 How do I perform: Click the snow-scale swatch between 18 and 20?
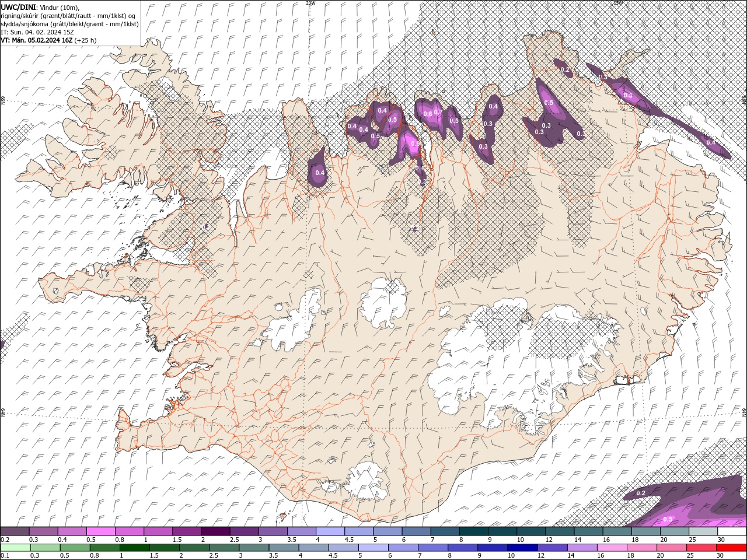(645, 531)
